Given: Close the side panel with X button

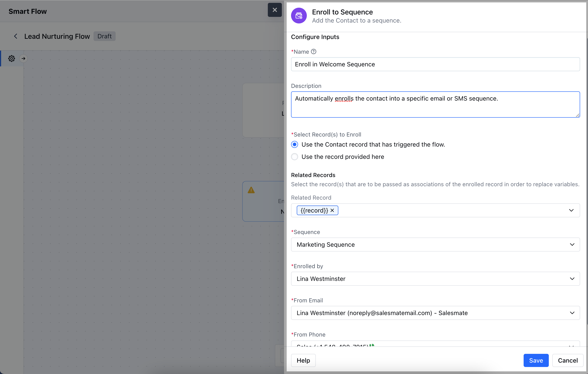Looking at the screenshot, I should pyautogui.click(x=274, y=10).
